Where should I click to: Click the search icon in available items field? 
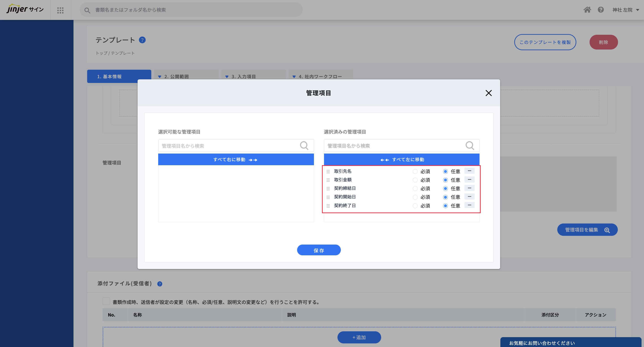[304, 146]
